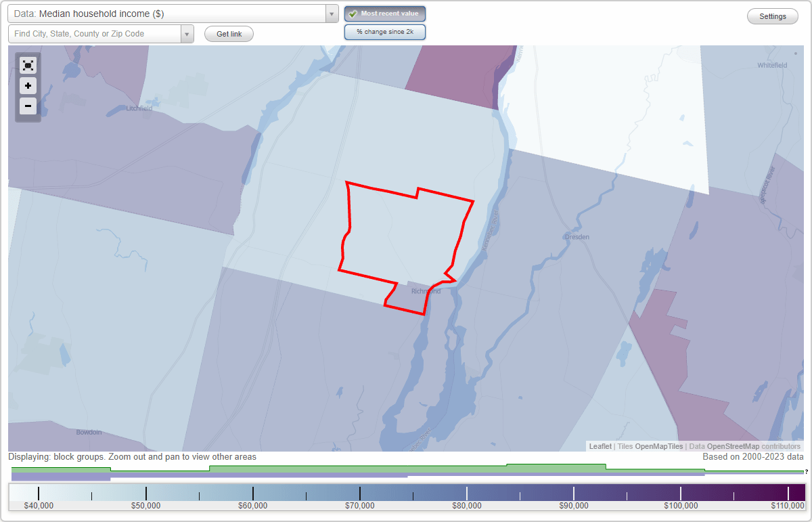Image resolution: width=812 pixels, height=522 pixels.
Task: Click Dresden on the map
Action: coord(576,237)
